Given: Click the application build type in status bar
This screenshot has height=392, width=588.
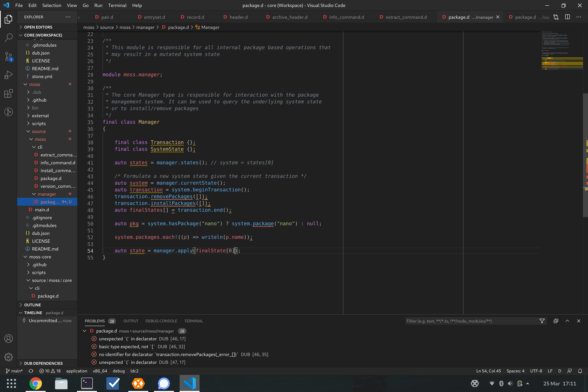Looking at the screenshot, I should pos(77,371).
